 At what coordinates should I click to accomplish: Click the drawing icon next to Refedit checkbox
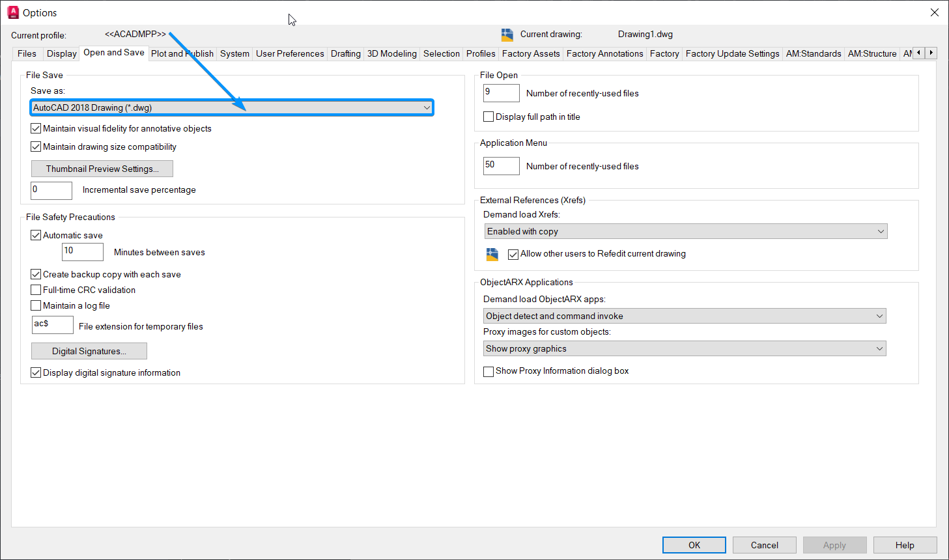click(492, 254)
